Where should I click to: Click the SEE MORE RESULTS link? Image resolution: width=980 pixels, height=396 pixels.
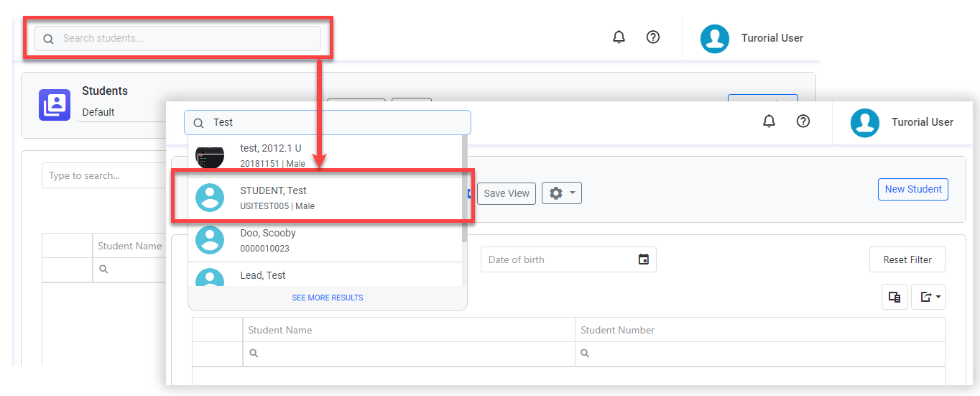tap(328, 298)
